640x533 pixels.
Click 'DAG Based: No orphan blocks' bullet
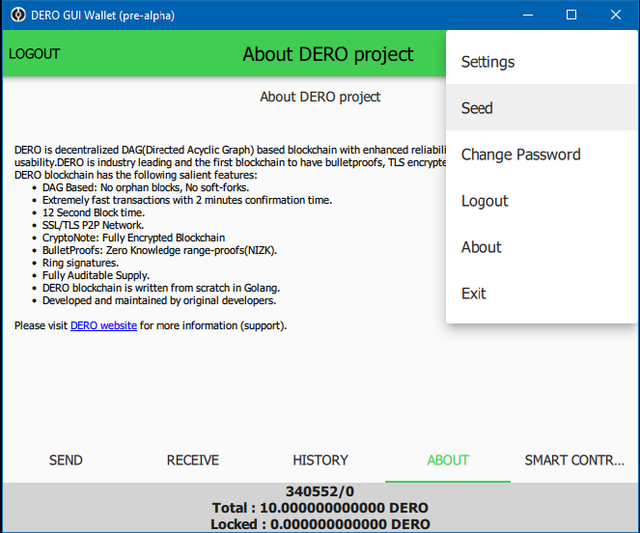[146, 187]
